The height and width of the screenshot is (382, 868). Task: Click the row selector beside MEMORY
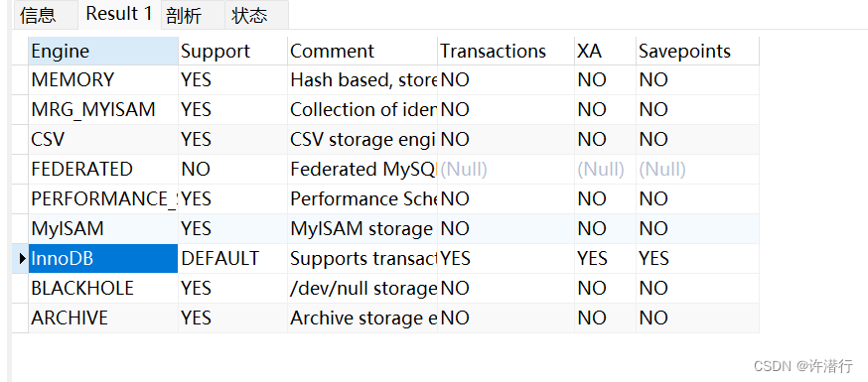pos(21,80)
